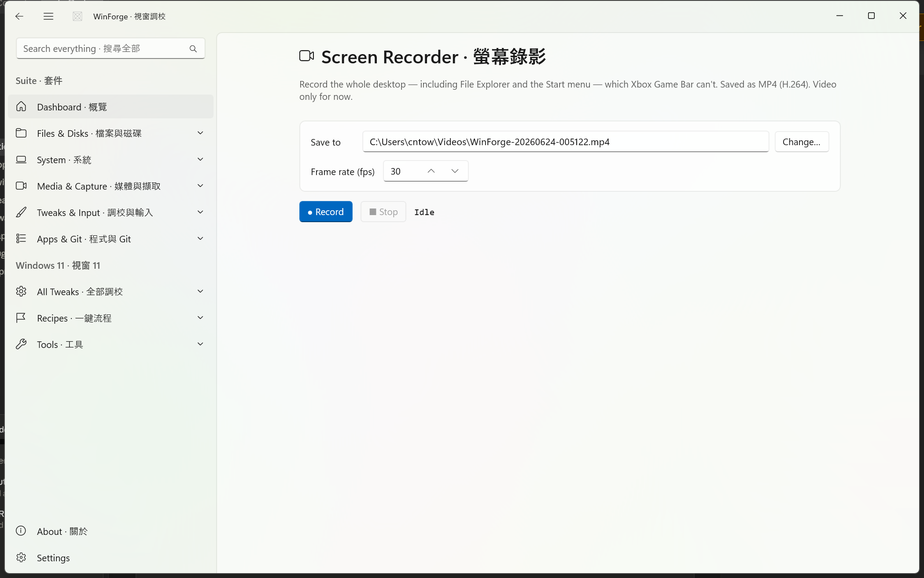Expand Tweaks & Input section chevron
This screenshot has width=924, height=578.
click(200, 212)
